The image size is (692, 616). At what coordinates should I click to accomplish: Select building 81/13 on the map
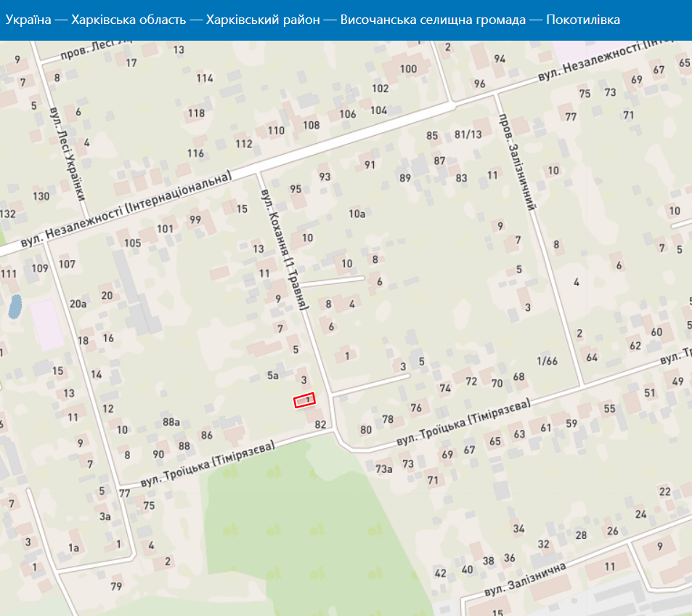click(x=468, y=134)
